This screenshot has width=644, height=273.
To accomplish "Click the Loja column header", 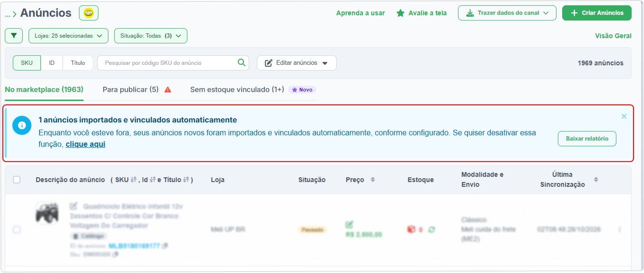I will point(218,180).
